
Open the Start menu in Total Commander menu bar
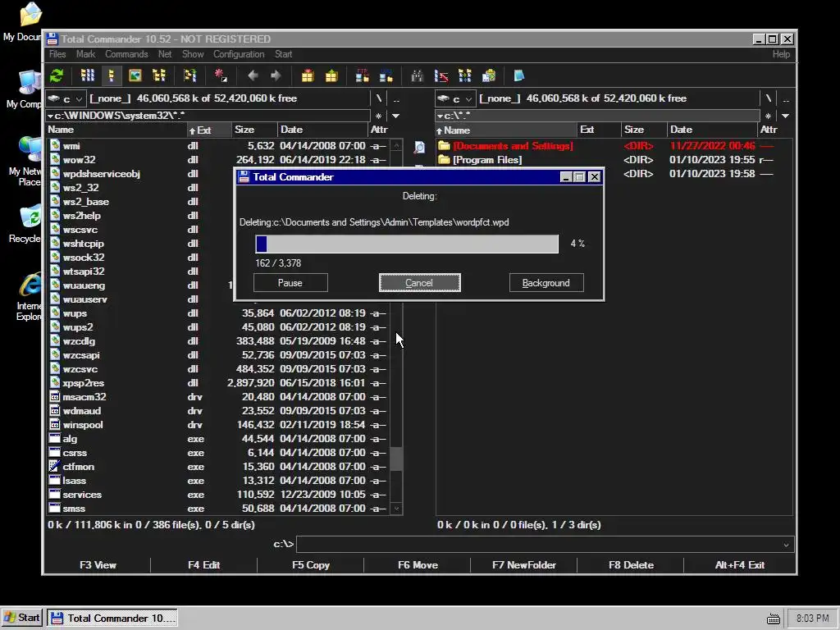click(283, 54)
